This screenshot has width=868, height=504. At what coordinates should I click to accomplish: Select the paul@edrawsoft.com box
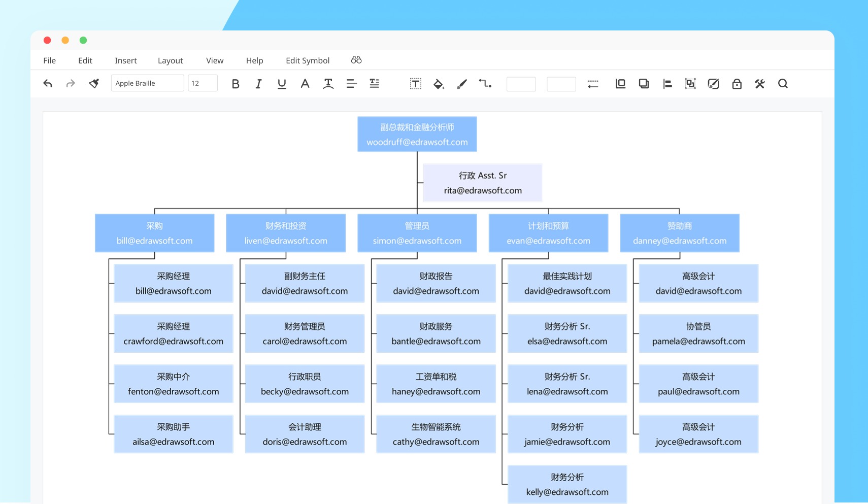click(x=698, y=384)
